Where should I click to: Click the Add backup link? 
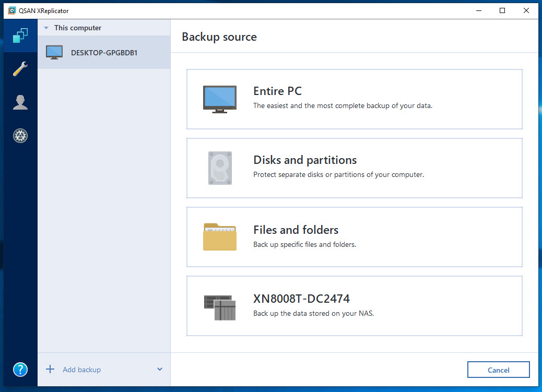coord(81,370)
